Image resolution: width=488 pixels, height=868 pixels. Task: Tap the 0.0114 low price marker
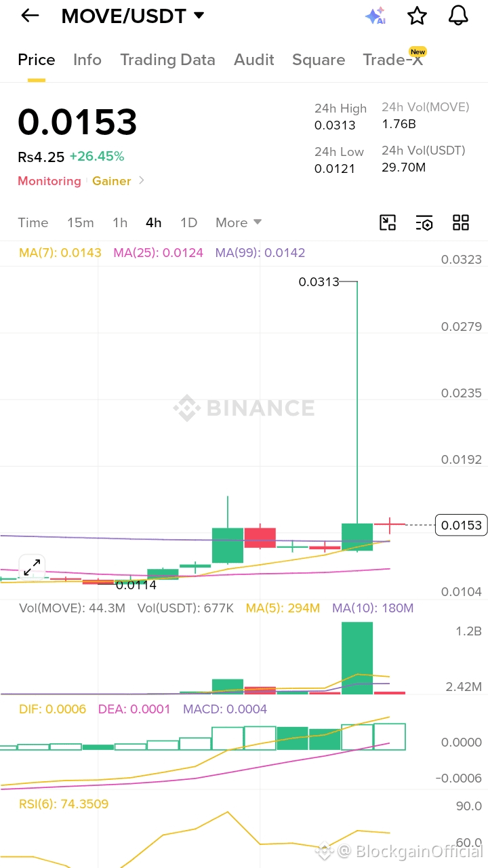click(136, 585)
